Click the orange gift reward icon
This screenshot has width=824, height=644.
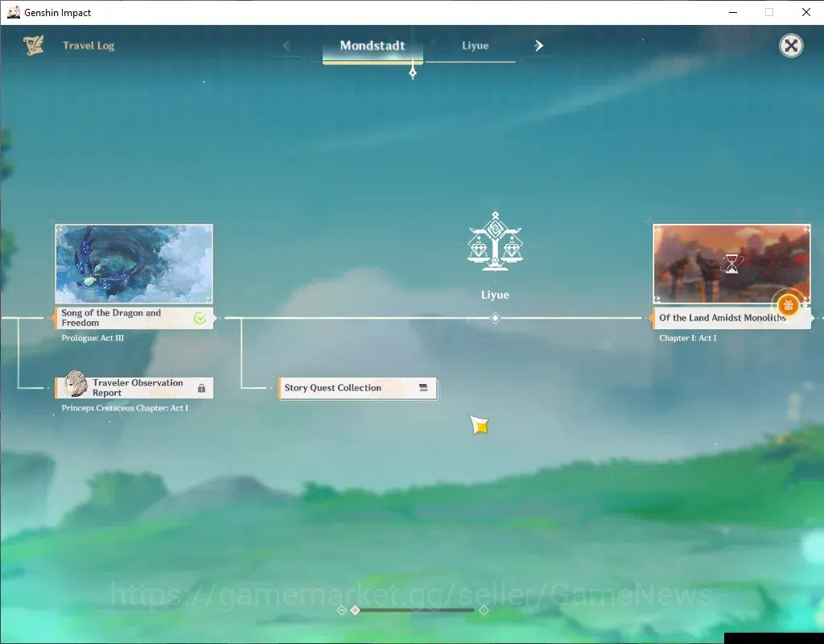tap(788, 304)
